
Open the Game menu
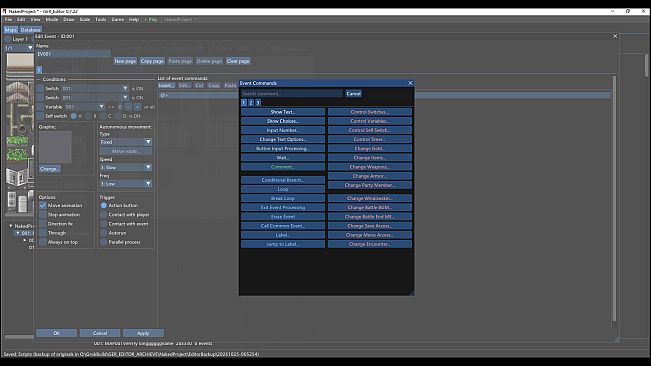pos(117,20)
